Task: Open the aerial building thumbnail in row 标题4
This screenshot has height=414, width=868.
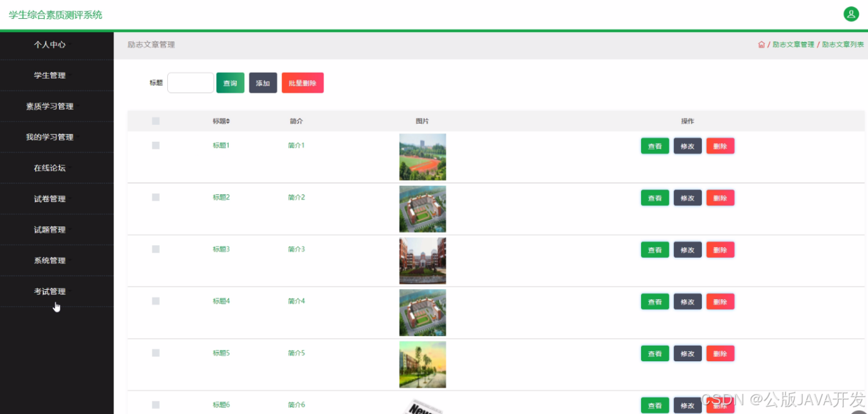Action: 422,313
